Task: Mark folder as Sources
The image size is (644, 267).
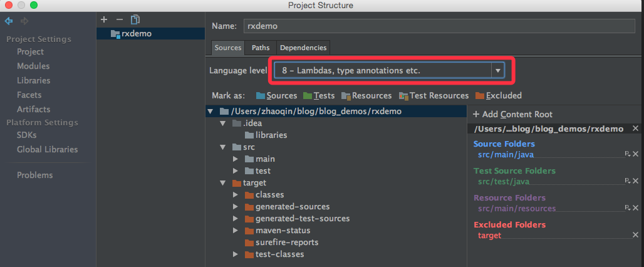Action: coord(276,95)
